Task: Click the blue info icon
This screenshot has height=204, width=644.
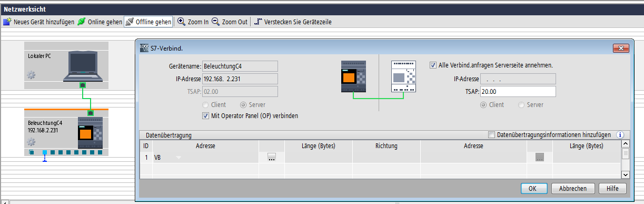Action: click(x=620, y=135)
